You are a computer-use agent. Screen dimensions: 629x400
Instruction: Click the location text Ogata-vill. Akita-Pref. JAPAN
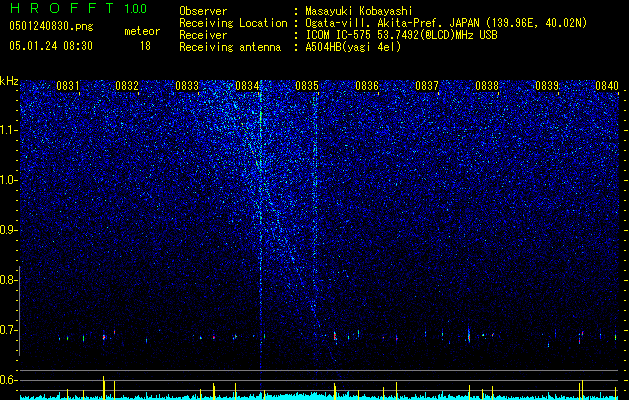[x=392, y=23]
